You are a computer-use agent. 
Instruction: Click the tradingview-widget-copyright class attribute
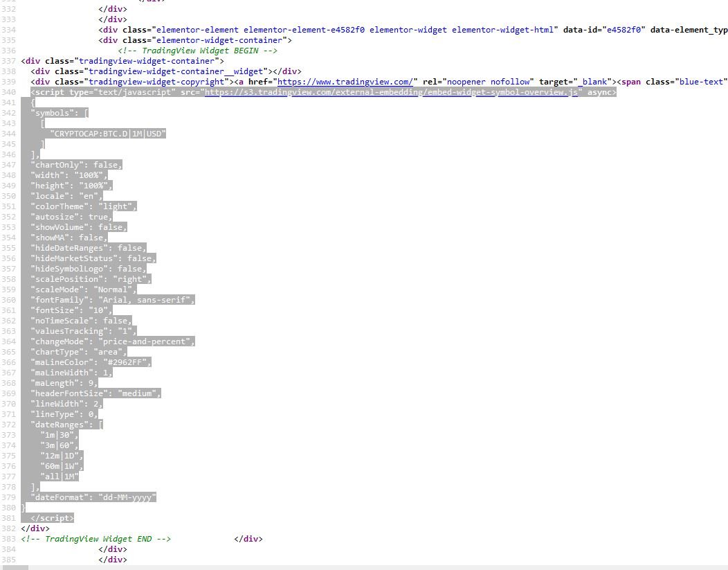(x=141, y=82)
